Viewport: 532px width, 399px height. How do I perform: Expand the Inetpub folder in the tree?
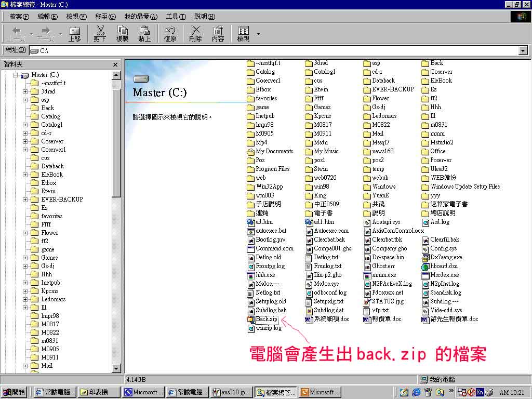[x=25, y=283]
